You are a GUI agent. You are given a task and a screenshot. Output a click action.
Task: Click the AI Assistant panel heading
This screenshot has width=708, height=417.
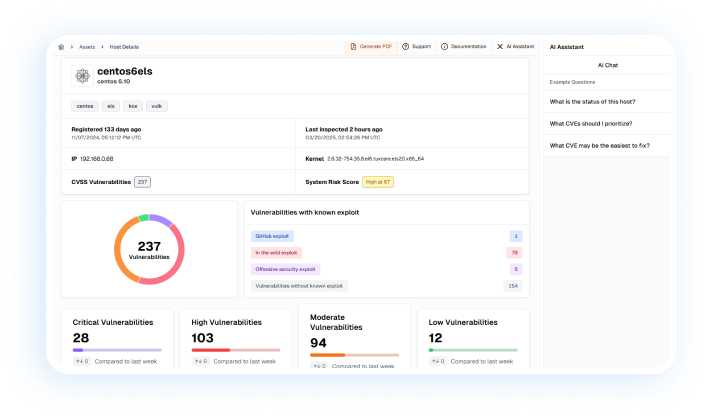567,47
